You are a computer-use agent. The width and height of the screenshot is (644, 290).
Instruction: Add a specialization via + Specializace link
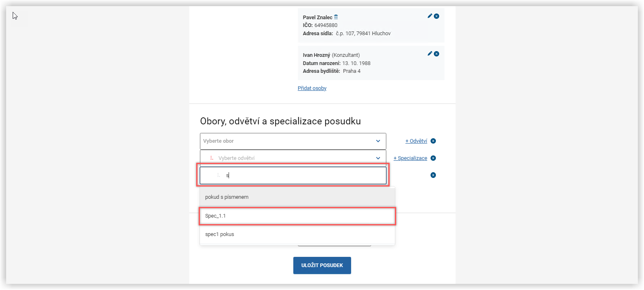pos(410,158)
